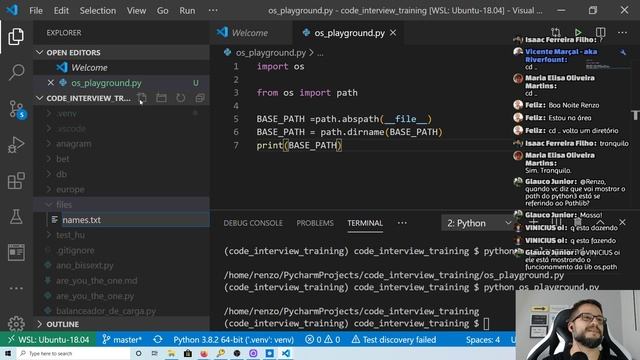The height and width of the screenshot is (360, 640).
Task: Switch to the Welcome tab
Action: click(x=250, y=33)
